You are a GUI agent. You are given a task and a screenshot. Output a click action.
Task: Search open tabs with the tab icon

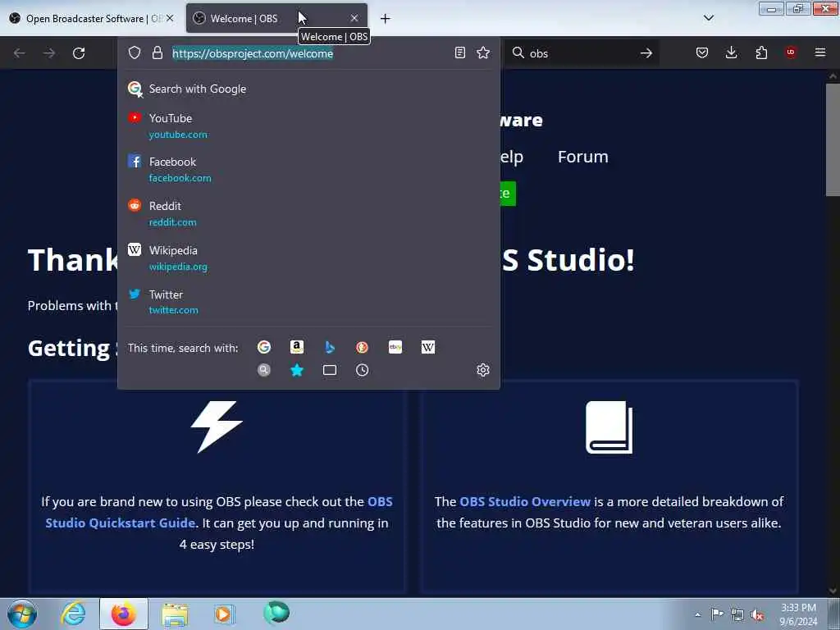point(330,370)
